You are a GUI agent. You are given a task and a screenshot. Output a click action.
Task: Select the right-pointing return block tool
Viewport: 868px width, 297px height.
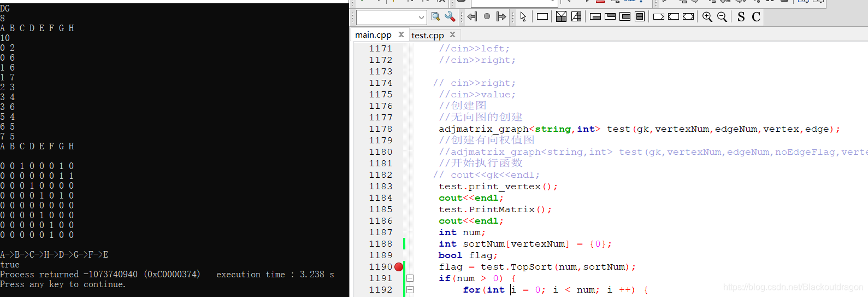(x=659, y=17)
